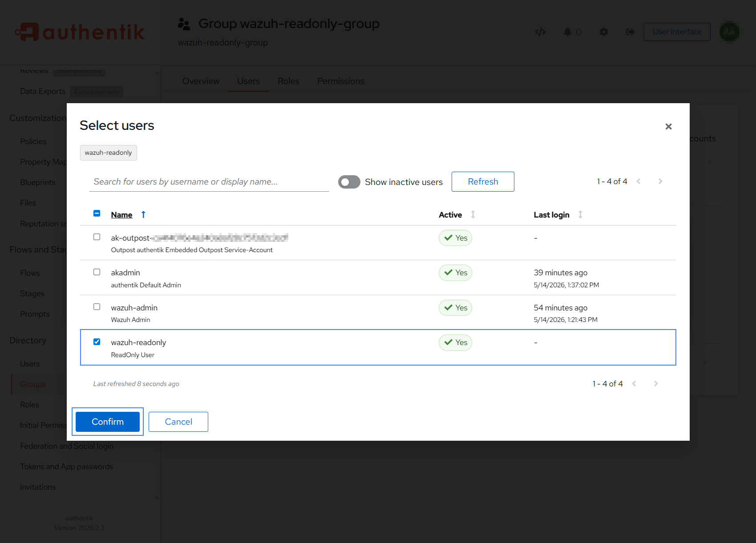Click the authentik logo
This screenshot has width=756, height=543.
80,32
